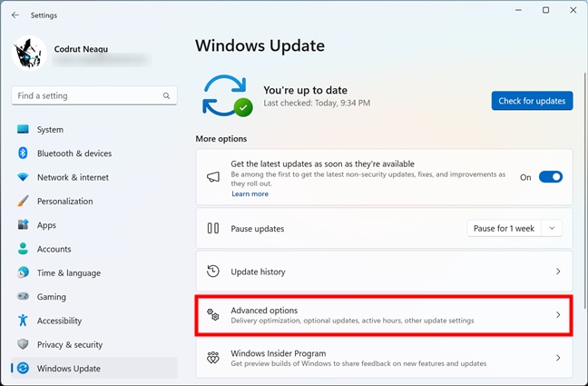Viewport: 588px width, 386px height.
Task: Expand the pause duration dropdown arrow
Action: click(552, 228)
